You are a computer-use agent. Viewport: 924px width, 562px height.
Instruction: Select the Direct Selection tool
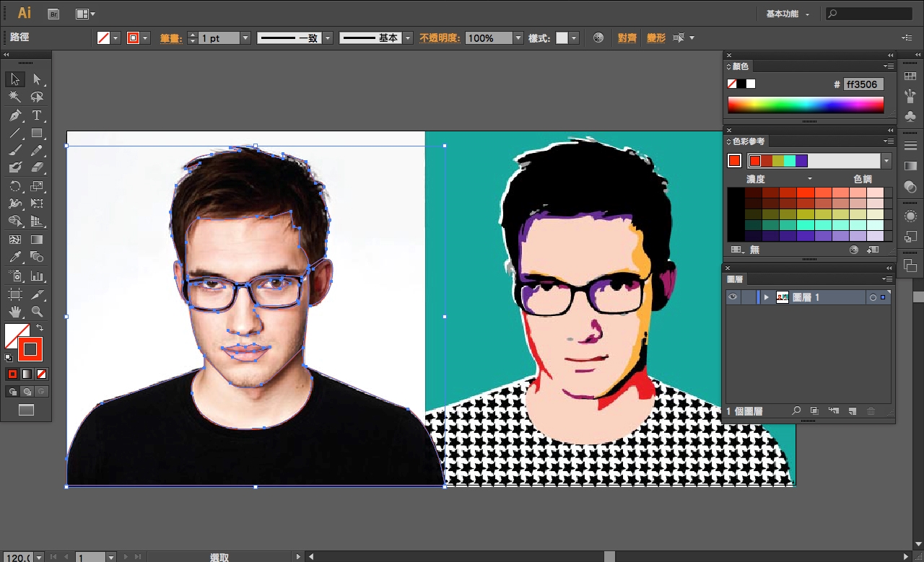(37, 79)
